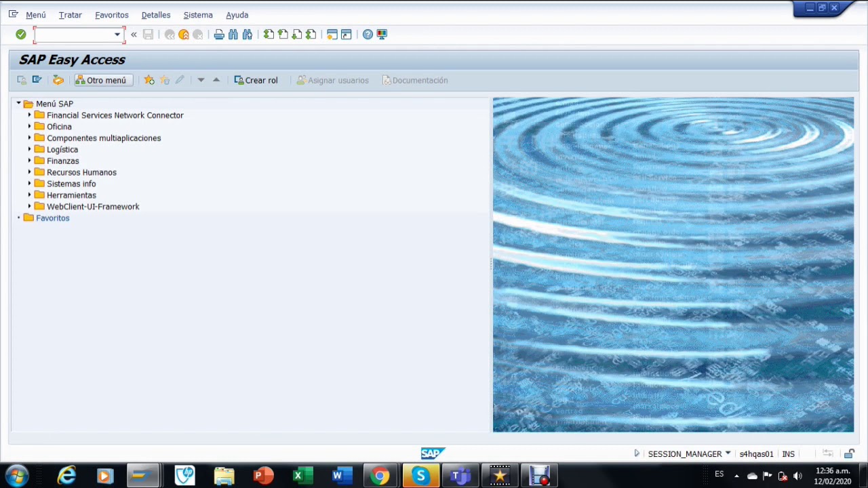The image size is (868, 488).
Task: Select the Menú SAP tree label
Action: [x=54, y=104]
